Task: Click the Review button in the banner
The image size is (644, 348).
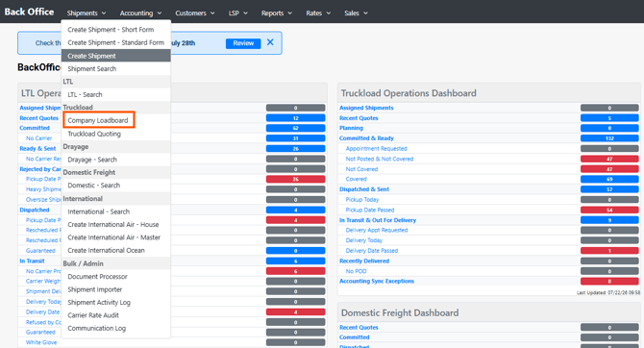Action: pos(243,43)
